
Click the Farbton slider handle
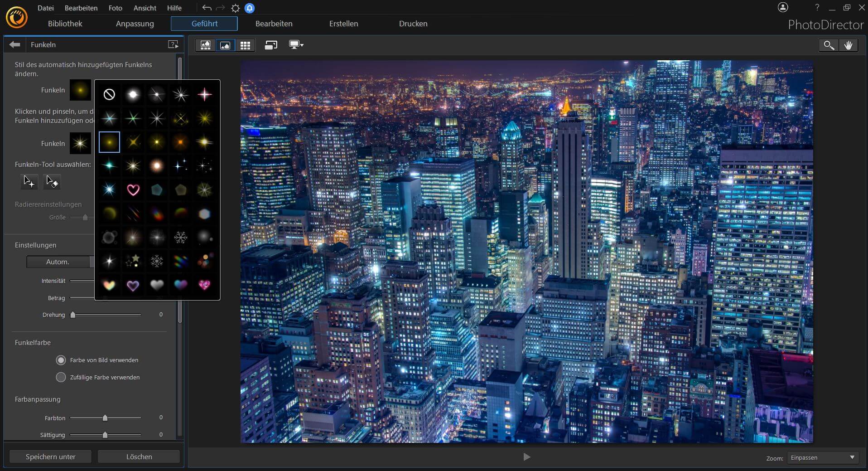pyautogui.click(x=105, y=418)
